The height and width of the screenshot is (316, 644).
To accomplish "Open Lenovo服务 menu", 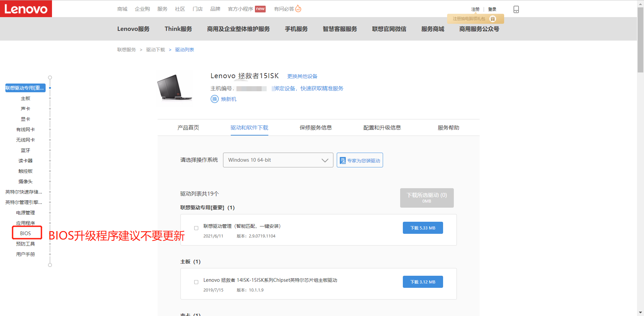I will coord(133,29).
